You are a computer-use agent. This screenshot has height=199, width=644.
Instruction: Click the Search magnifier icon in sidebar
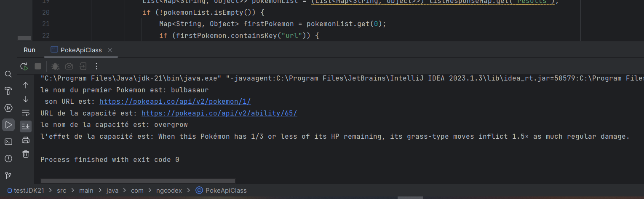(8, 74)
